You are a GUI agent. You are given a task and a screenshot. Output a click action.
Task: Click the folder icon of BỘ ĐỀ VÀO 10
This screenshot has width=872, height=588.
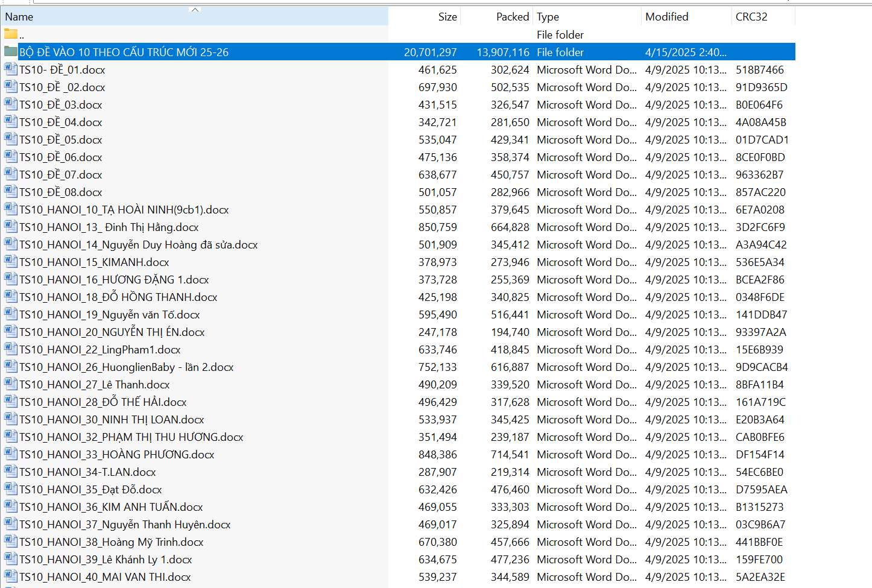[10, 52]
